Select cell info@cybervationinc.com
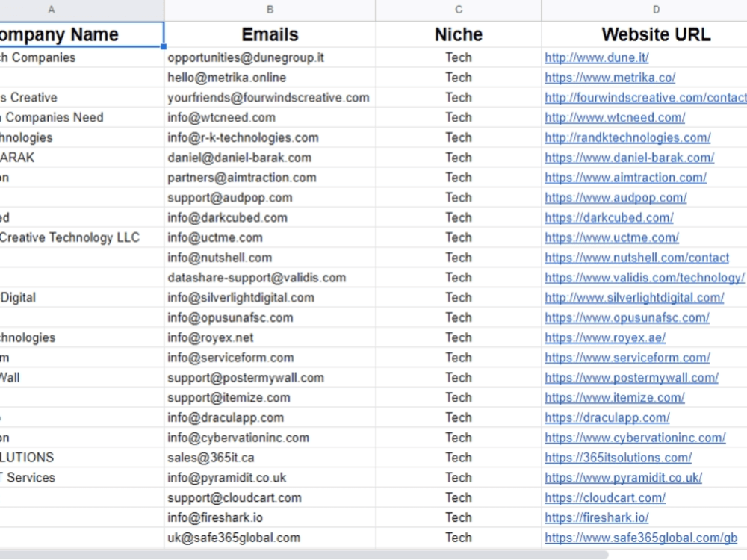 270,438
